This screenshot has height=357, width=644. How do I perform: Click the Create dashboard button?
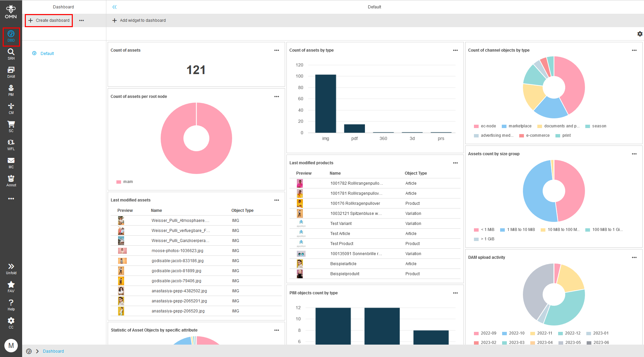pyautogui.click(x=49, y=20)
